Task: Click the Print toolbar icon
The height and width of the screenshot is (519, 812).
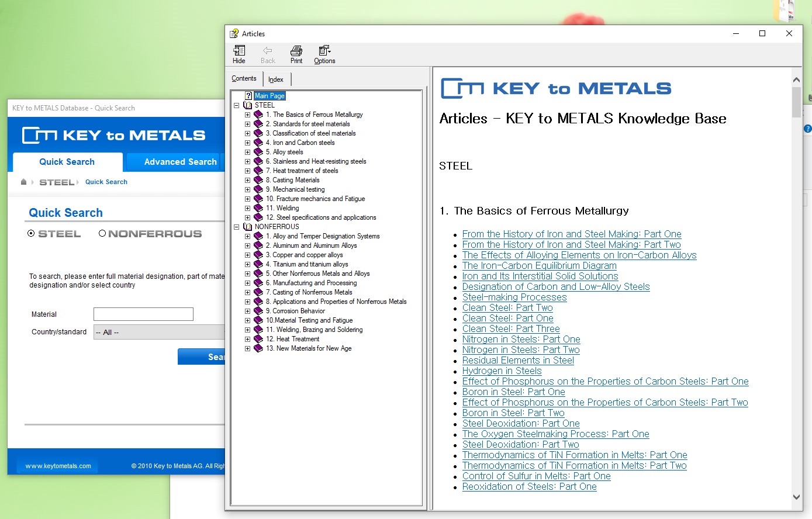Action: coord(296,51)
